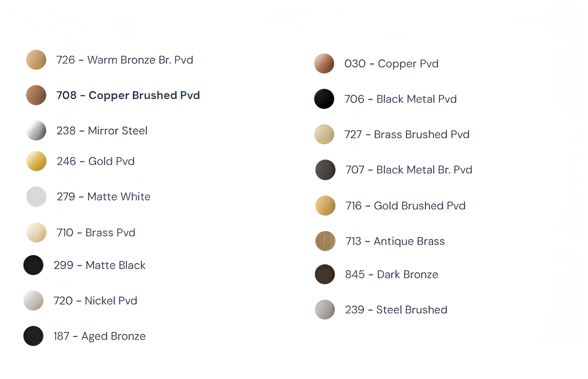Select the Gold Pvd color circle
Image resolution: width=588 pixels, height=379 pixels.
click(x=36, y=161)
